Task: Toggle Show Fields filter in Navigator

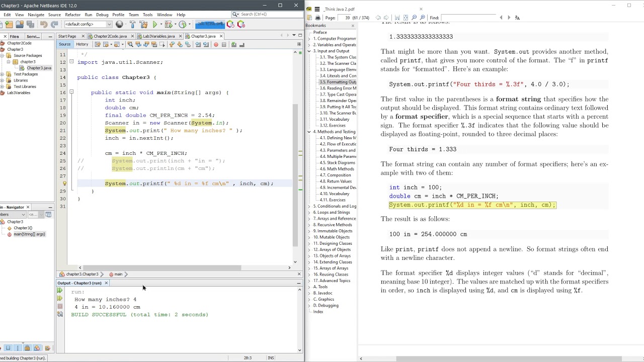Action: (8, 348)
